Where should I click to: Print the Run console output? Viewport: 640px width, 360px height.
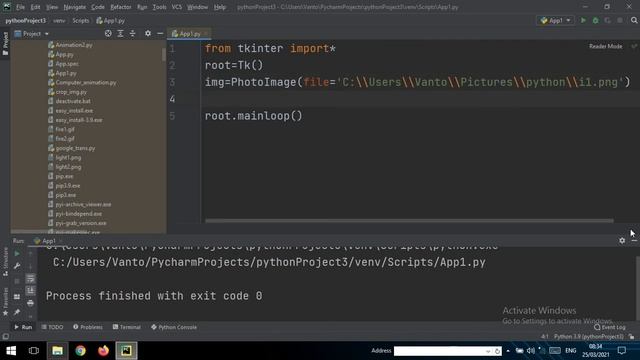[30, 303]
